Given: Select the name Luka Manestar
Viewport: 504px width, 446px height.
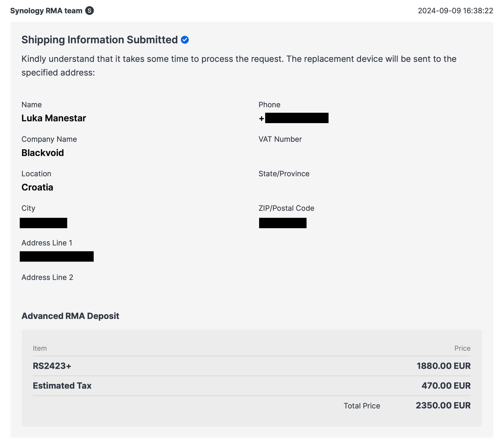Looking at the screenshot, I should [x=54, y=118].
